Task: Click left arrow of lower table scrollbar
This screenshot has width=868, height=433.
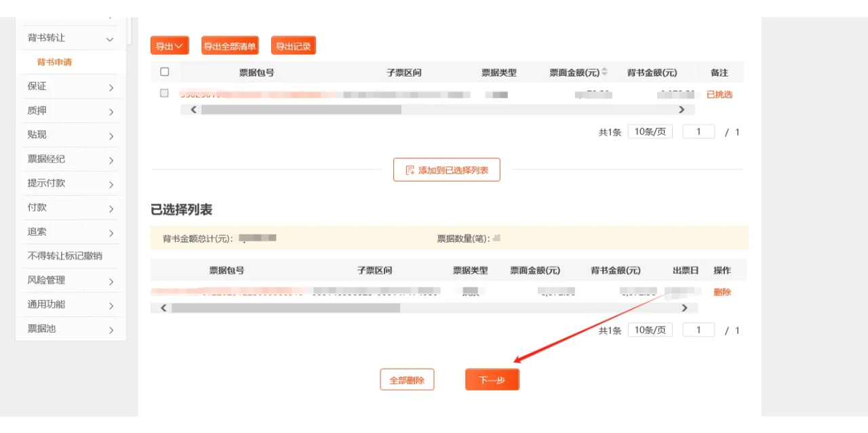Action: pos(163,308)
